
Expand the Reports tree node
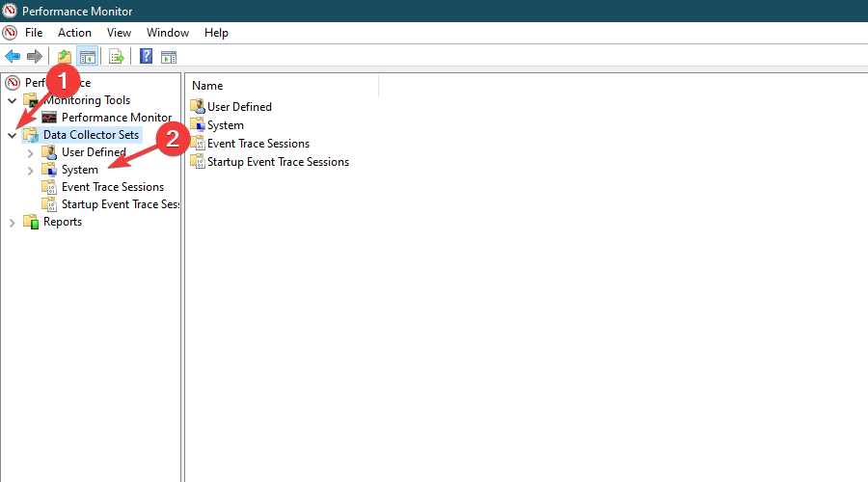(12, 223)
